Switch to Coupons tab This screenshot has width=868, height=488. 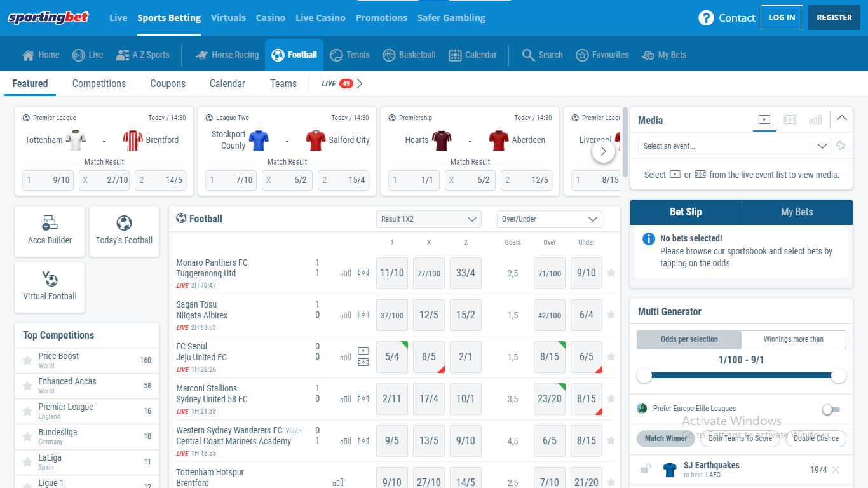[168, 83]
